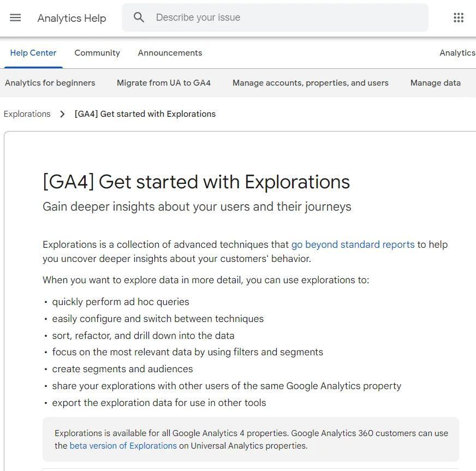Go to Explorations breadcrumb
Image resolution: width=476 pixels, height=471 pixels.
pos(27,114)
